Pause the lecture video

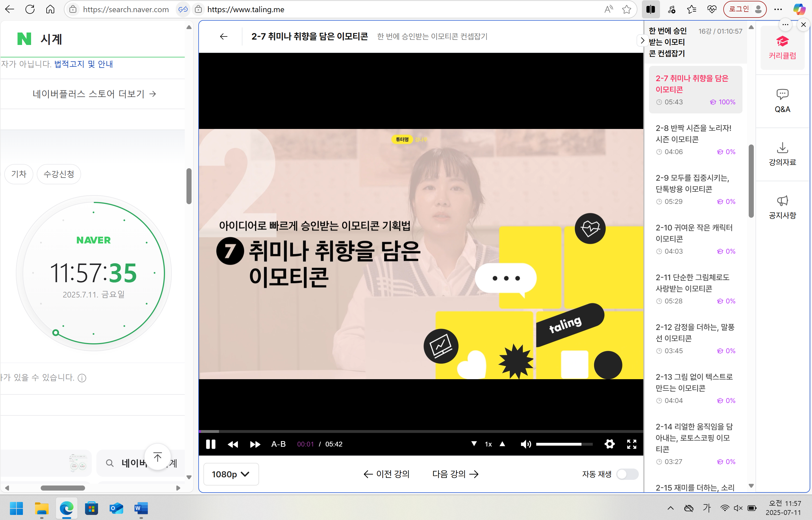point(210,444)
